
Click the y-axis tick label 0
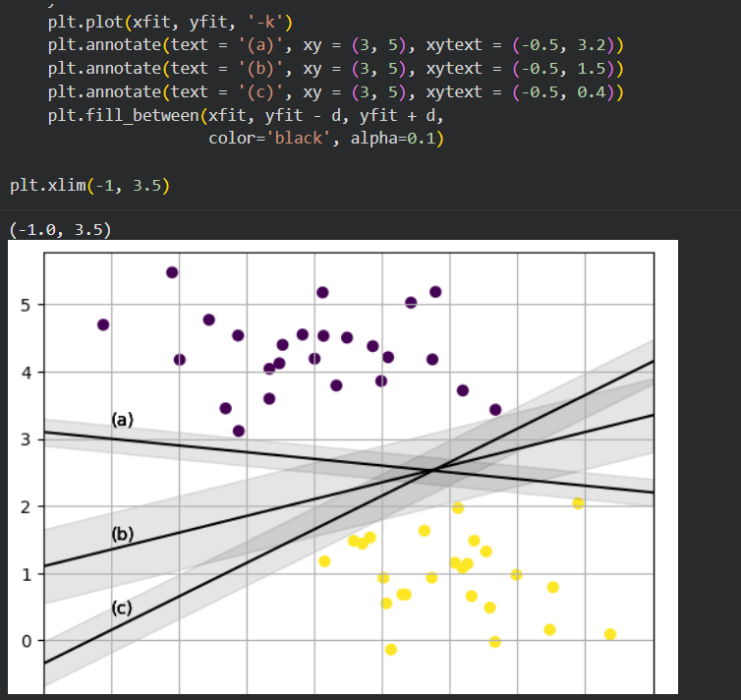(26, 642)
